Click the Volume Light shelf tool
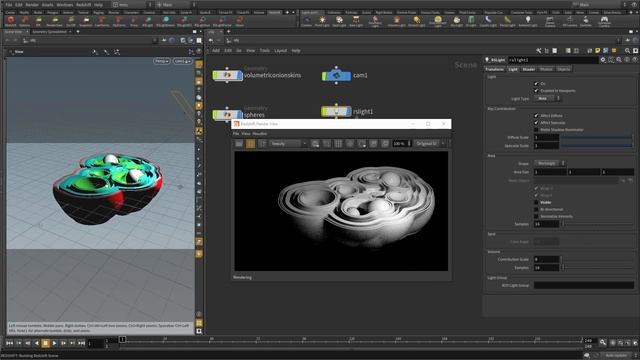640x360 pixels. (x=396, y=21)
